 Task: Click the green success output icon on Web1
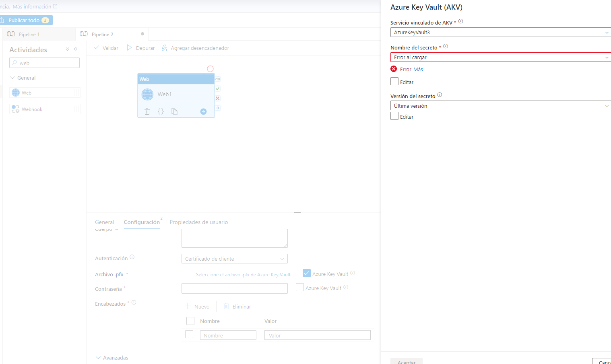217,88
